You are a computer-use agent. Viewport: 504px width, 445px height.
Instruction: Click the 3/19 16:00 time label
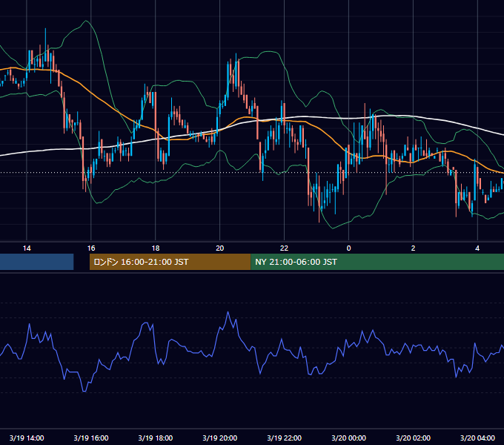point(91,438)
